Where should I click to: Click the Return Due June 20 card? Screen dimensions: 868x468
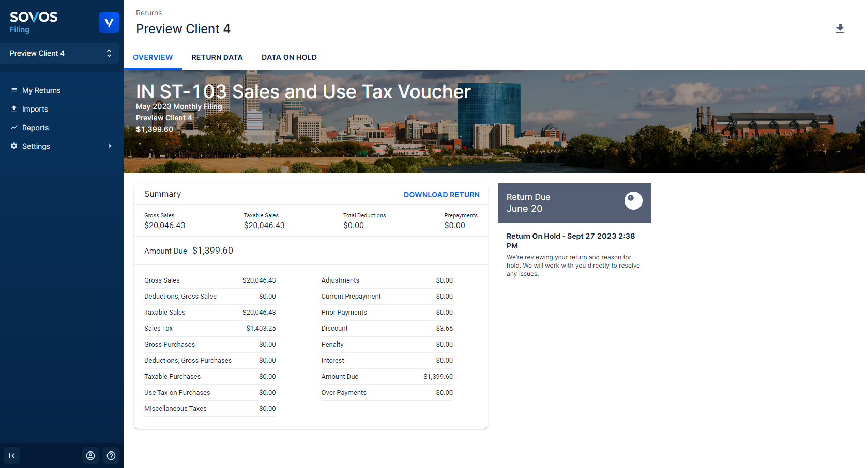coord(558,203)
